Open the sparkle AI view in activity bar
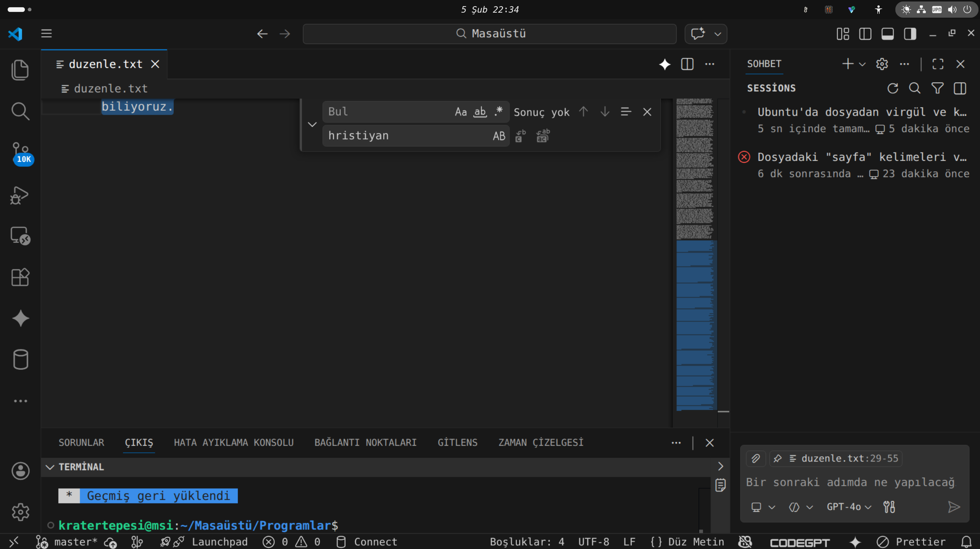This screenshot has width=980, height=549. pos(20,318)
